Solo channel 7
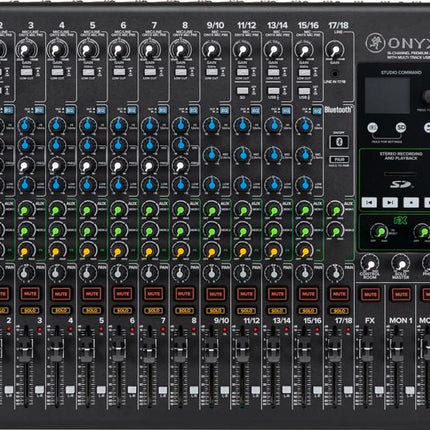This screenshot has width=430, height=430. pos(154,311)
